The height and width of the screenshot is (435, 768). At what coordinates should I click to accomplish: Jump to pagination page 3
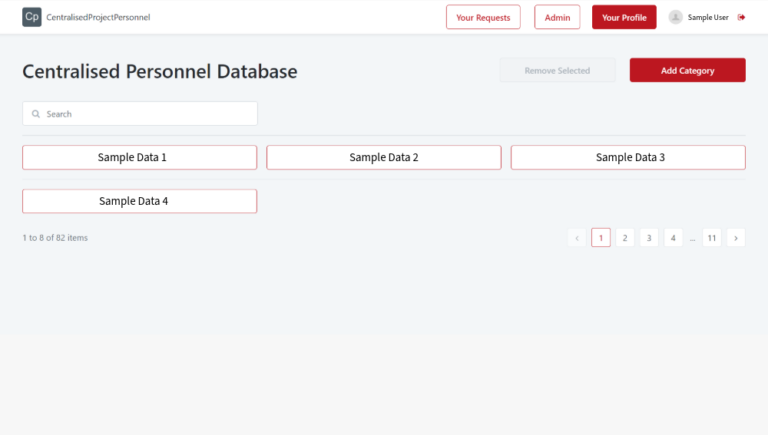tap(649, 238)
